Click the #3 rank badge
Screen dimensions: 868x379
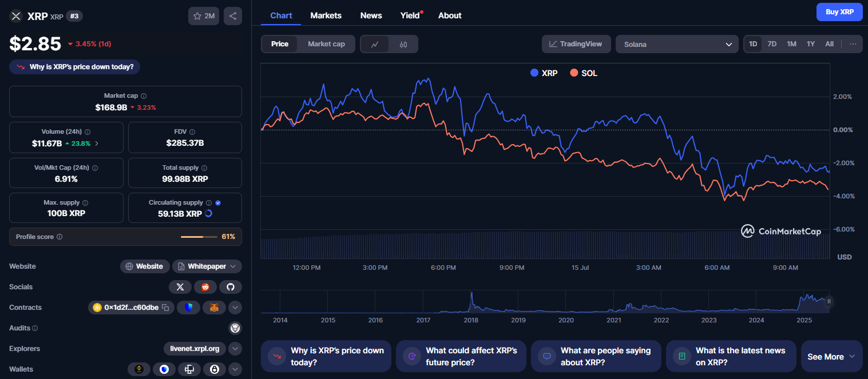[74, 16]
